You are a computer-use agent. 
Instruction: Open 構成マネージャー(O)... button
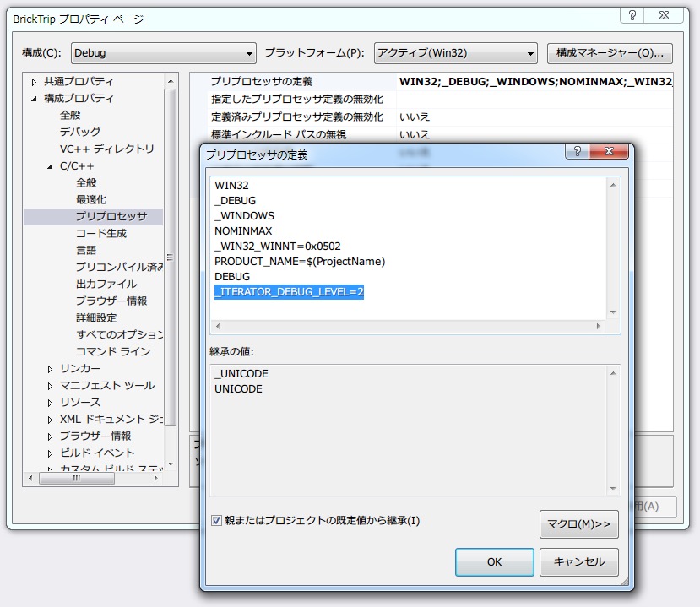(x=610, y=53)
